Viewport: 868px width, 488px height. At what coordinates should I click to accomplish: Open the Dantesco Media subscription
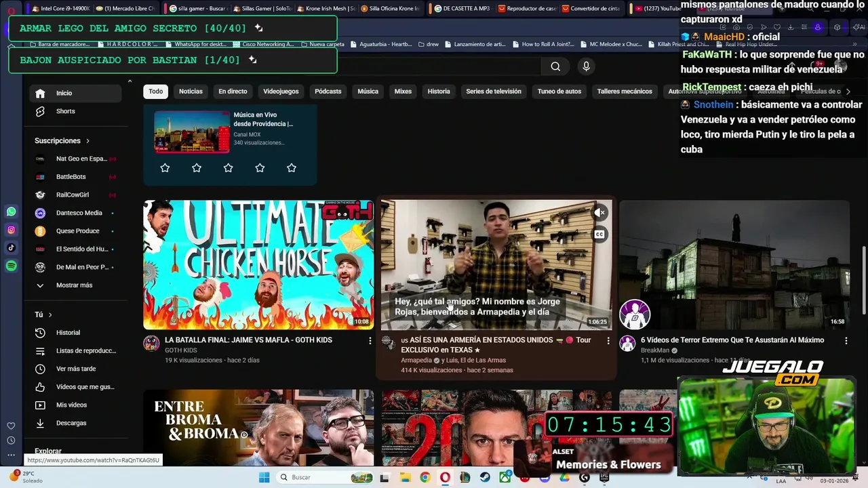[x=75, y=213]
